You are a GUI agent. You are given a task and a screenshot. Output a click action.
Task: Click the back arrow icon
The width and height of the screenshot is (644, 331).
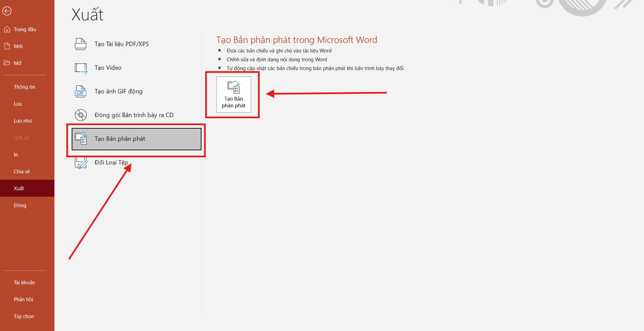pyautogui.click(x=7, y=11)
